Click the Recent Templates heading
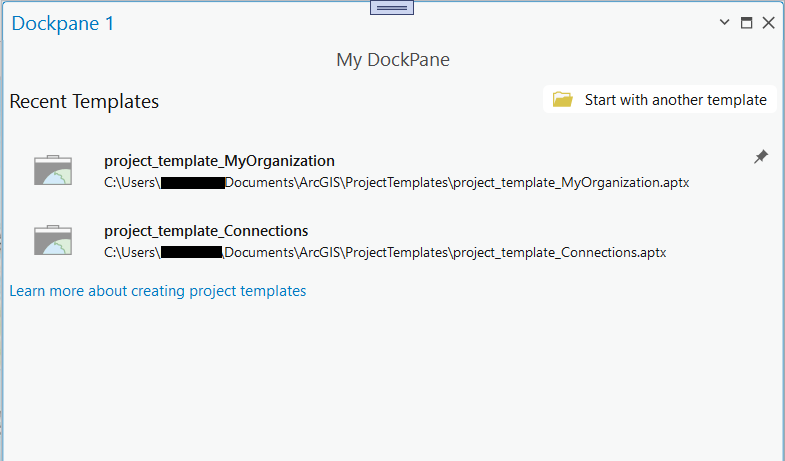Viewport: 785px width, 461px height. pyautogui.click(x=84, y=101)
